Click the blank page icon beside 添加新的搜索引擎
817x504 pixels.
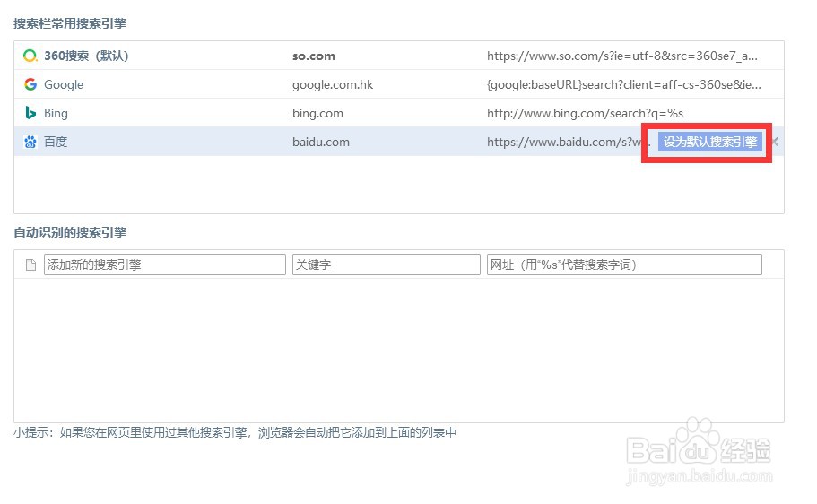pyautogui.click(x=30, y=265)
